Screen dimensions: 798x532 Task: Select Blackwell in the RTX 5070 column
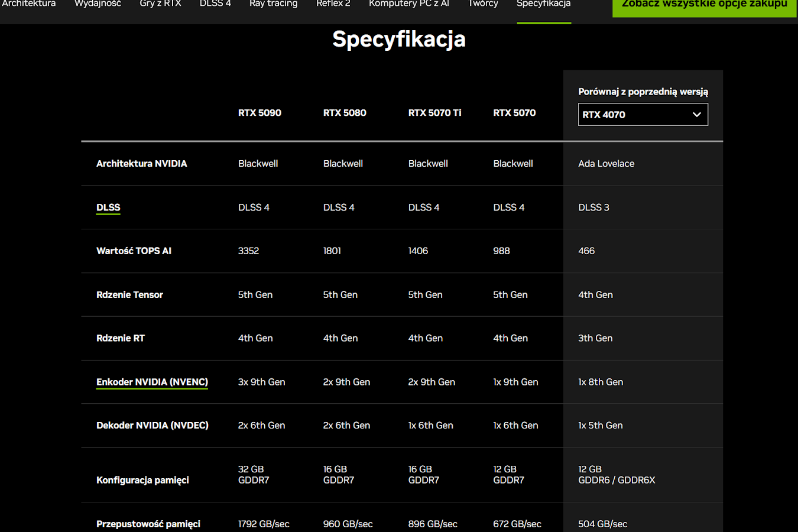513,164
